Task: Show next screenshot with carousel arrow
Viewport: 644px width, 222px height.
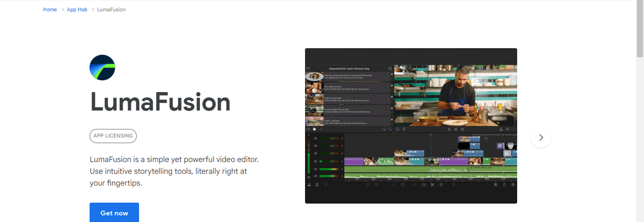Action: [541, 137]
